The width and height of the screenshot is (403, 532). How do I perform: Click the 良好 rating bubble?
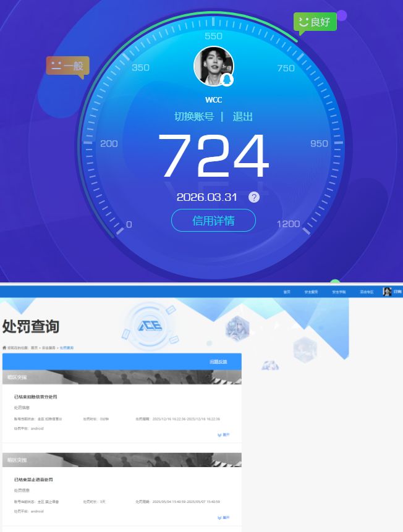coord(315,22)
